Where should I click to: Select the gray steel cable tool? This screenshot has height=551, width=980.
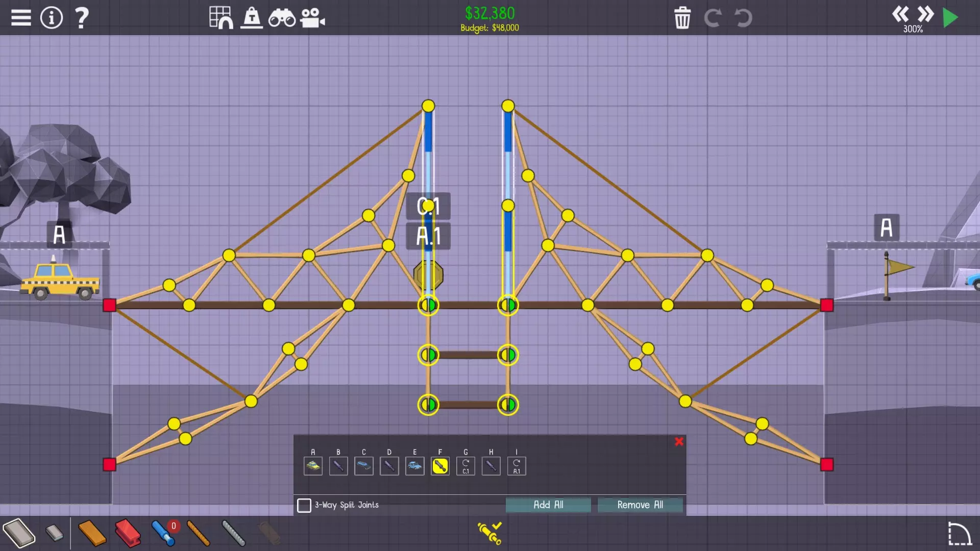click(234, 533)
